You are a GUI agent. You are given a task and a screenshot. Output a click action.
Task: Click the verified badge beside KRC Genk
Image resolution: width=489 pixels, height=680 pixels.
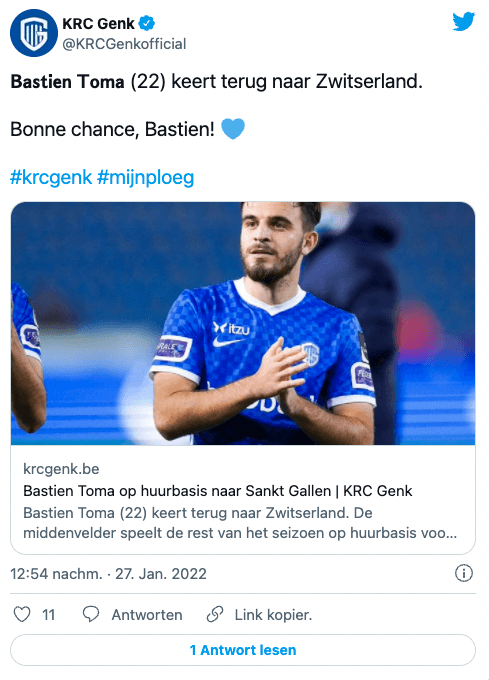pos(147,23)
